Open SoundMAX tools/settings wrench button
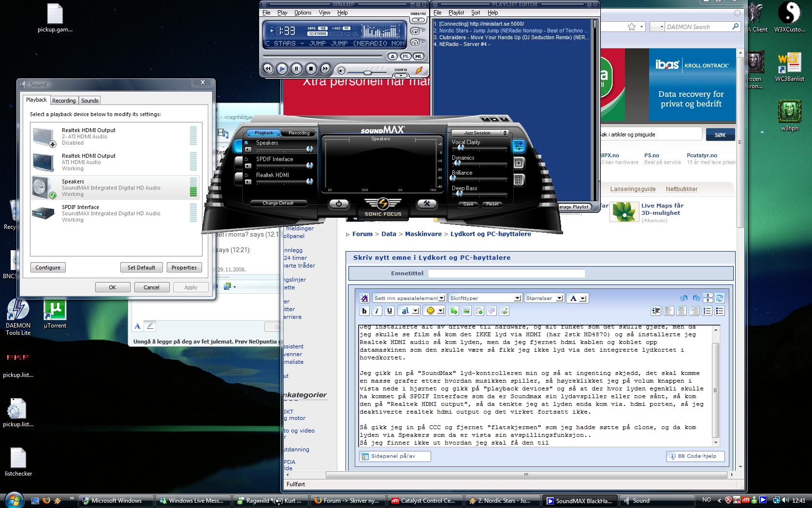812x508 pixels. 427,204
